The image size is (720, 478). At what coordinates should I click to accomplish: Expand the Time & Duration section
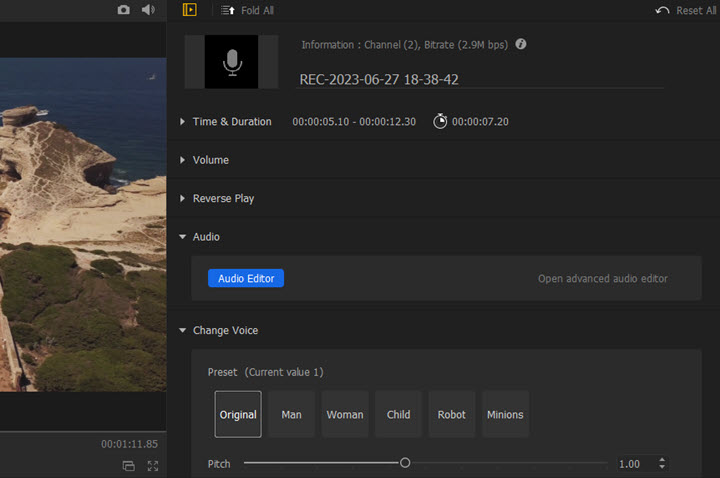(x=182, y=122)
